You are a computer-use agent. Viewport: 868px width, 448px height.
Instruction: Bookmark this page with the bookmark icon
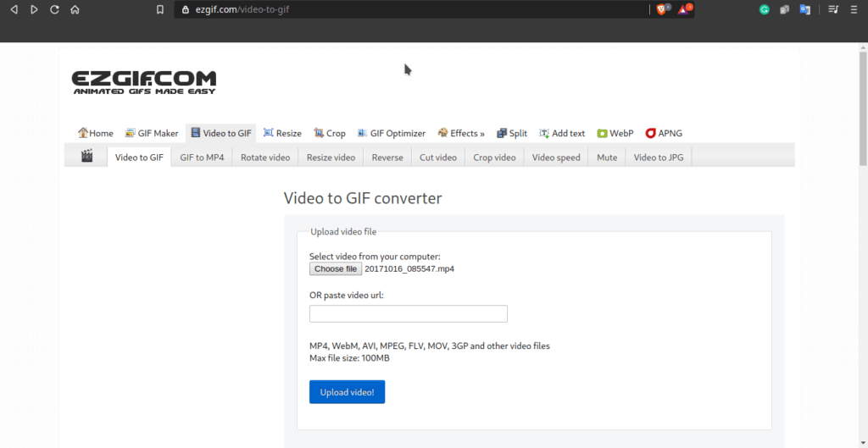pyautogui.click(x=160, y=9)
